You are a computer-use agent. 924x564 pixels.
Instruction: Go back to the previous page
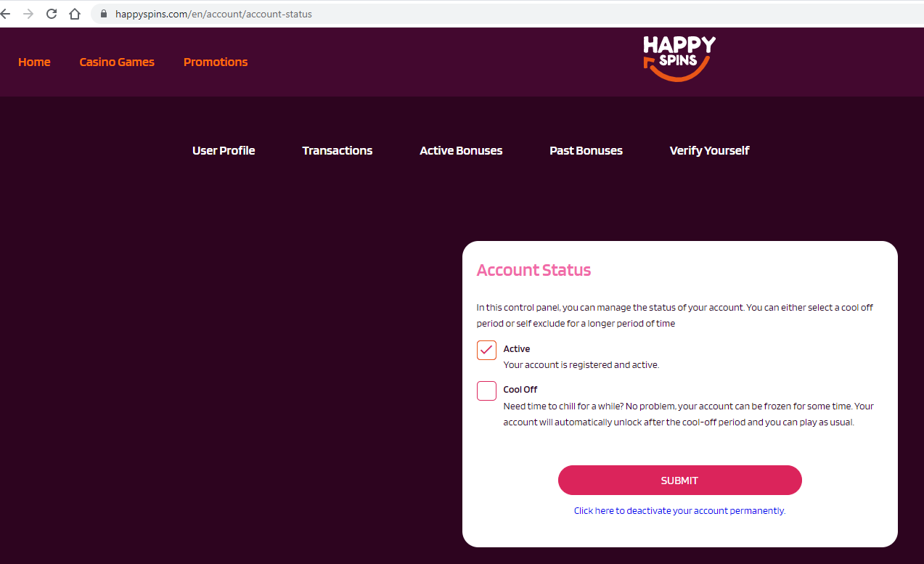click(6, 14)
